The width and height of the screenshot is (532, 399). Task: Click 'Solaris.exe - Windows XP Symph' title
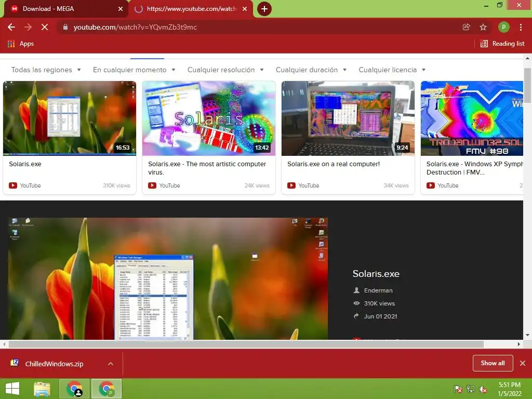point(474,168)
